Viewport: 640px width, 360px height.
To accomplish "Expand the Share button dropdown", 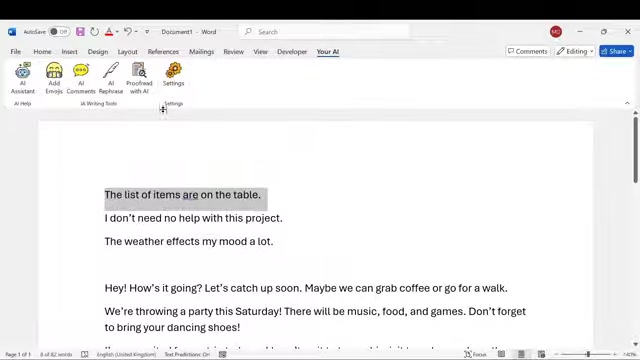I will (630, 51).
